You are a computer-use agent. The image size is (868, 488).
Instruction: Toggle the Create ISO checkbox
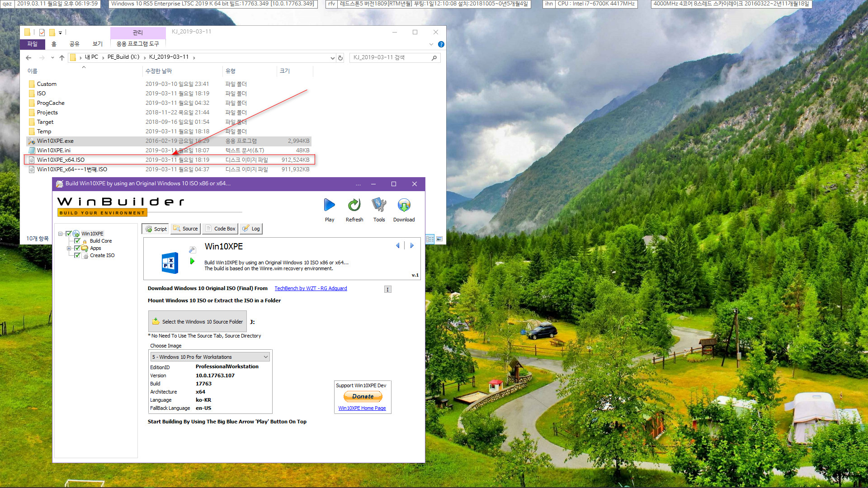[77, 255]
